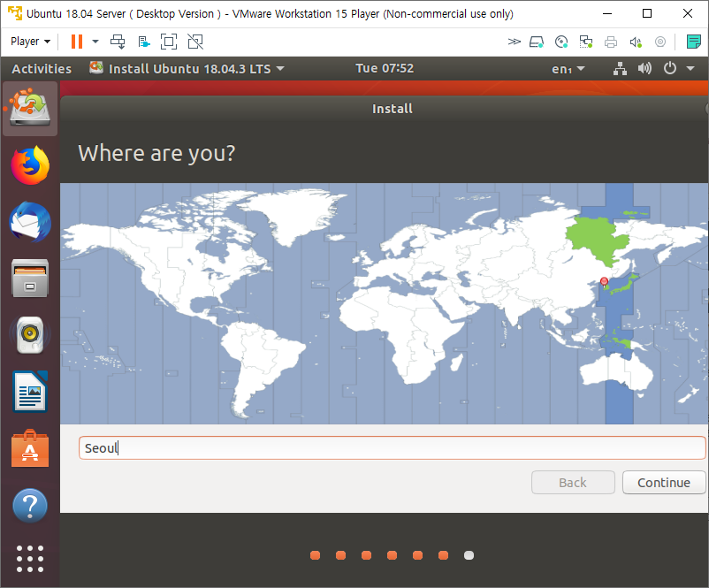The height and width of the screenshot is (588, 709).
Task: Click the power icon in top bar
Action: point(670,68)
